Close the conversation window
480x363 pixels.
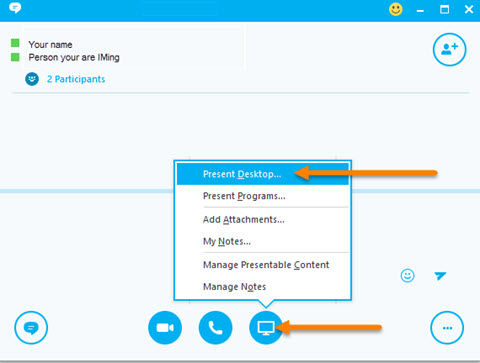point(469,9)
